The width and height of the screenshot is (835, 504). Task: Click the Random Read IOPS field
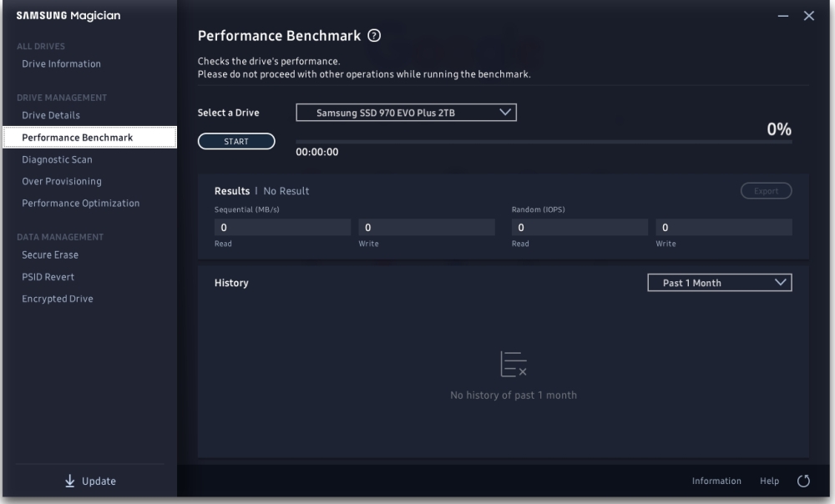tap(579, 227)
